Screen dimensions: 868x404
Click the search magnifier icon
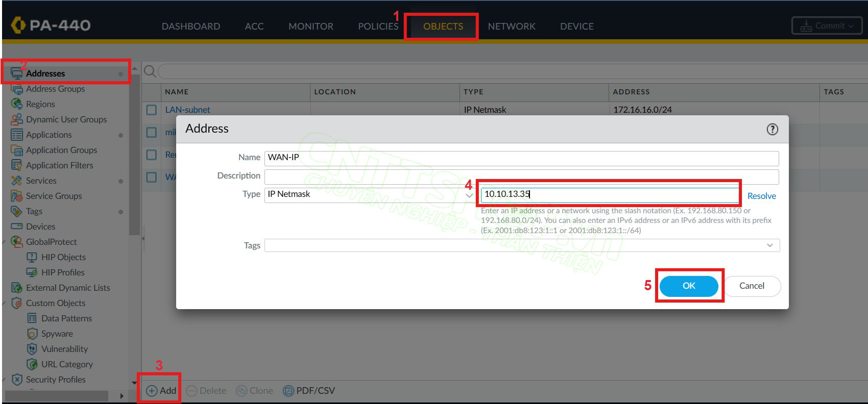pos(150,71)
